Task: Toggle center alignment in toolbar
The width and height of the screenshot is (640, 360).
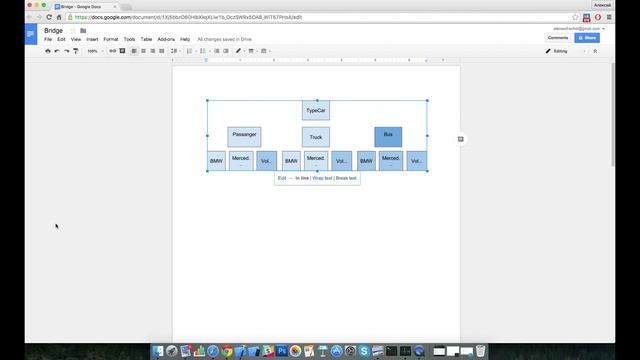Action: point(143,51)
